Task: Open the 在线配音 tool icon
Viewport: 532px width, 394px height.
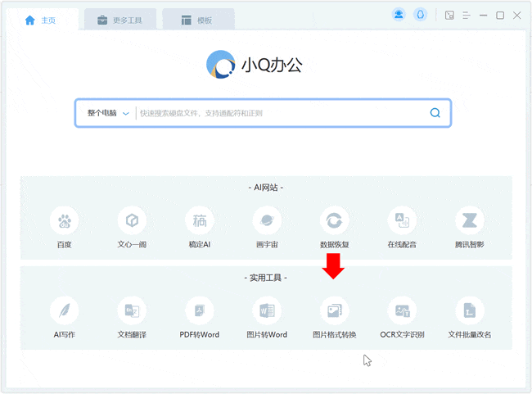Action: (402, 221)
